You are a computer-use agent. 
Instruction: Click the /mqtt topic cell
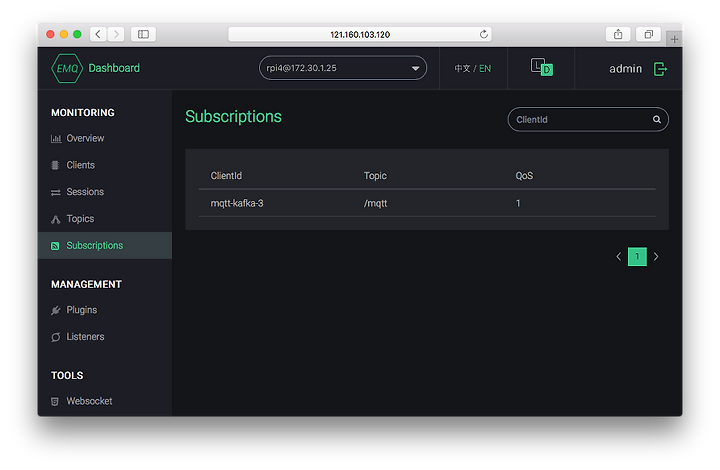pos(376,203)
